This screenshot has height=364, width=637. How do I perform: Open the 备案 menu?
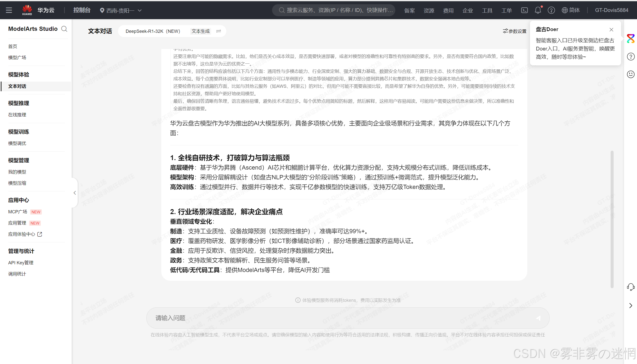click(x=409, y=10)
